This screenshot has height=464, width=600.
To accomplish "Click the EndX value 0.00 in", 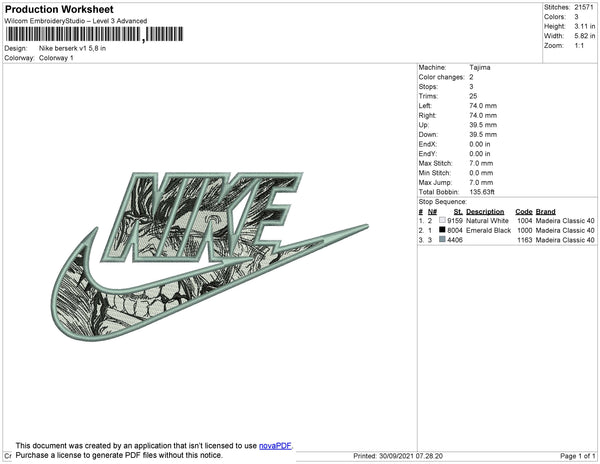I will pyautogui.click(x=480, y=144).
